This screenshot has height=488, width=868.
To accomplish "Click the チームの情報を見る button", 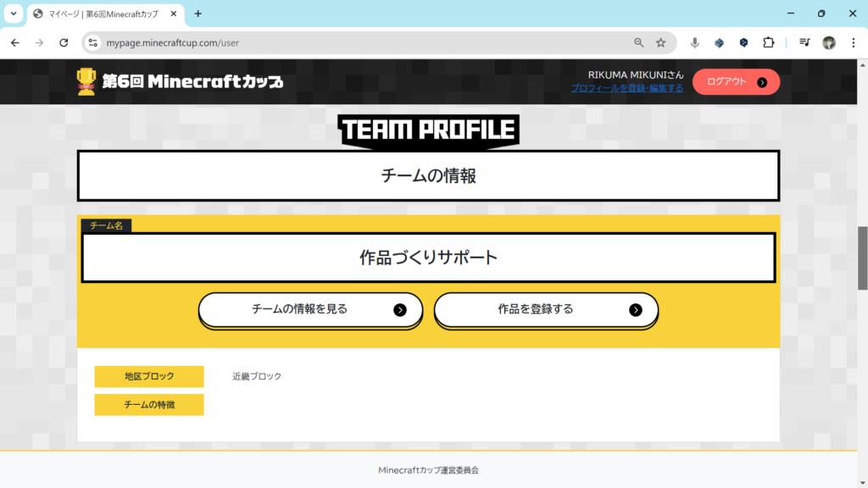I will pos(310,310).
